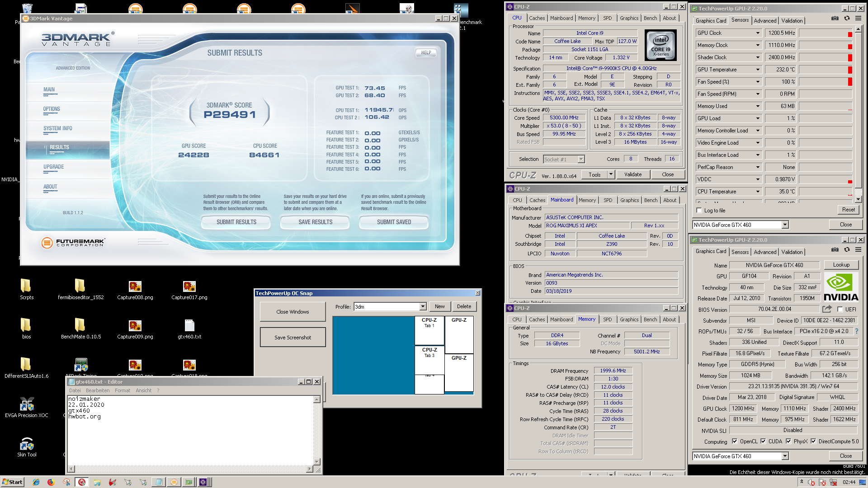868x488 pixels.
Task: Open the DifferentSLIAuto1.6 folder
Action: tap(26, 368)
